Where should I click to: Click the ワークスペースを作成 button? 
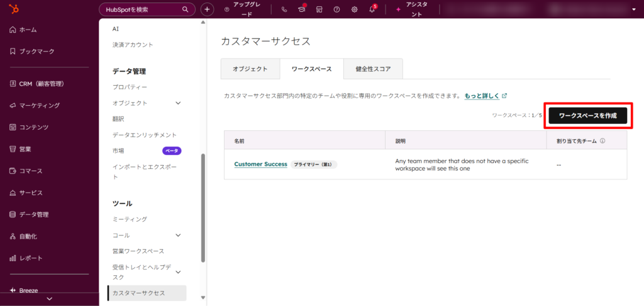(x=588, y=116)
